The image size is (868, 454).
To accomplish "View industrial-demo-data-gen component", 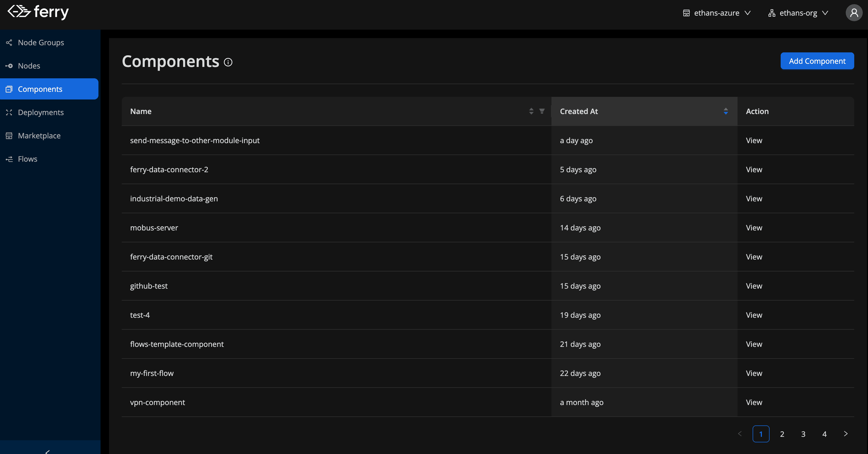I will (x=754, y=199).
